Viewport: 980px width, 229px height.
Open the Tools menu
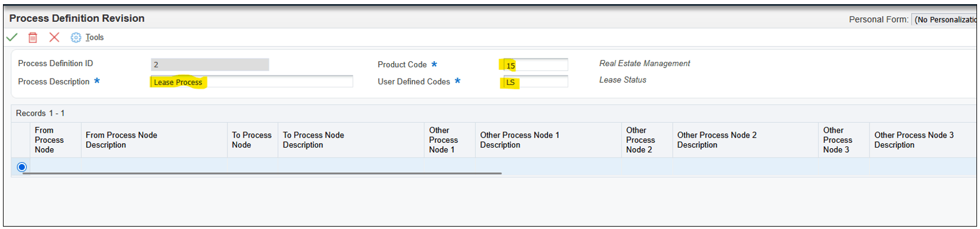95,37
